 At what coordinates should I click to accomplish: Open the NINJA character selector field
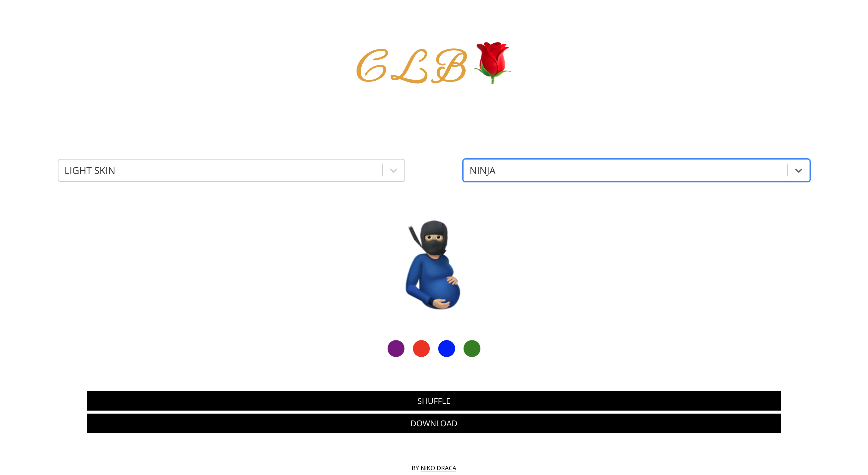pyautogui.click(x=636, y=170)
